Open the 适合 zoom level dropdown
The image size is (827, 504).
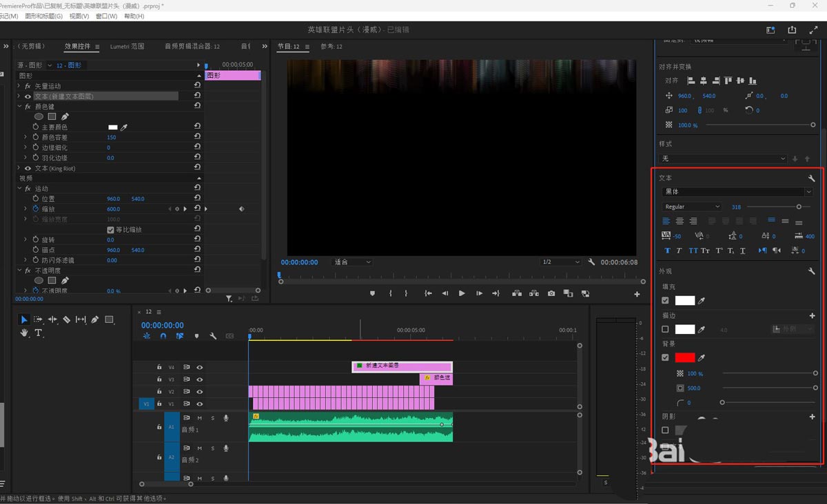tap(352, 262)
